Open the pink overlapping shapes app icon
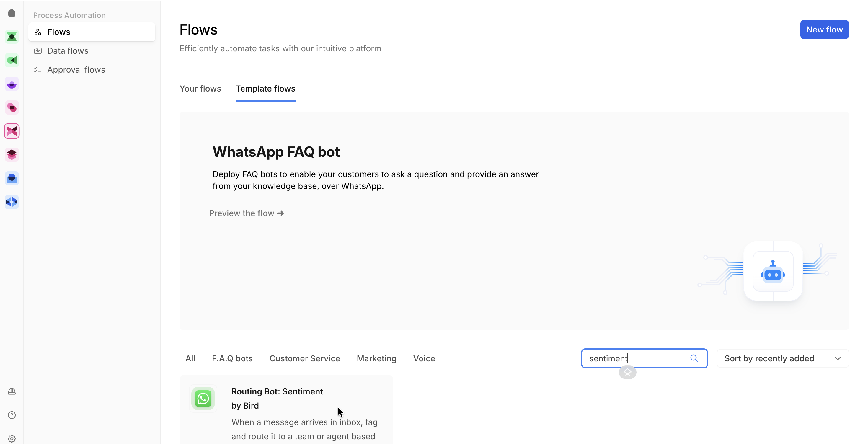868x444 pixels. [x=12, y=107]
